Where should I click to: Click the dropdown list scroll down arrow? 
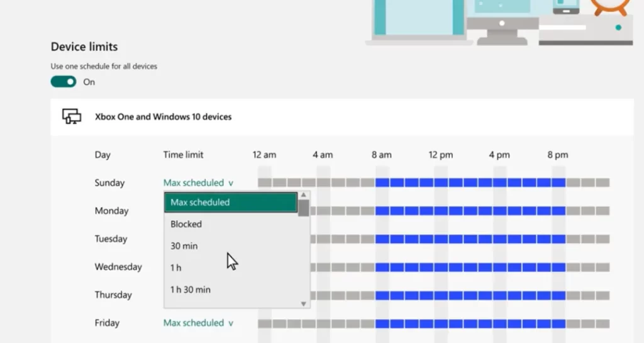click(x=304, y=303)
